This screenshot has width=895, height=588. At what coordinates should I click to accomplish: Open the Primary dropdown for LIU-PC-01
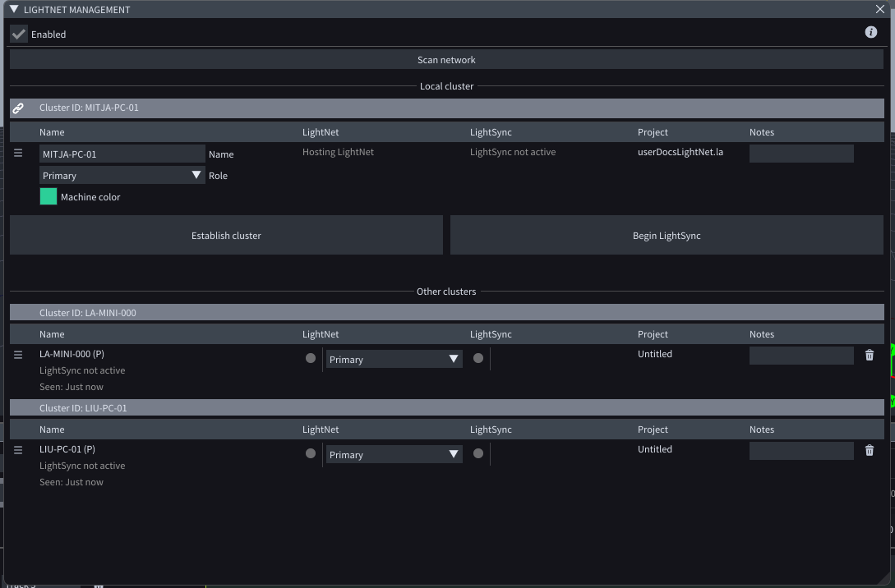click(394, 454)
